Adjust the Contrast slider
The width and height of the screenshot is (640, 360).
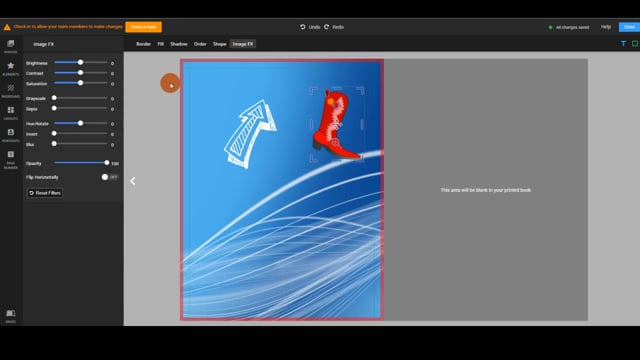click(x=80, y=73)
